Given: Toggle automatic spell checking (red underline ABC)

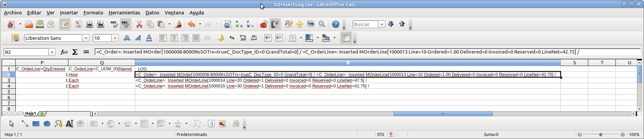Looking at the screenshot, I should 125,24.
